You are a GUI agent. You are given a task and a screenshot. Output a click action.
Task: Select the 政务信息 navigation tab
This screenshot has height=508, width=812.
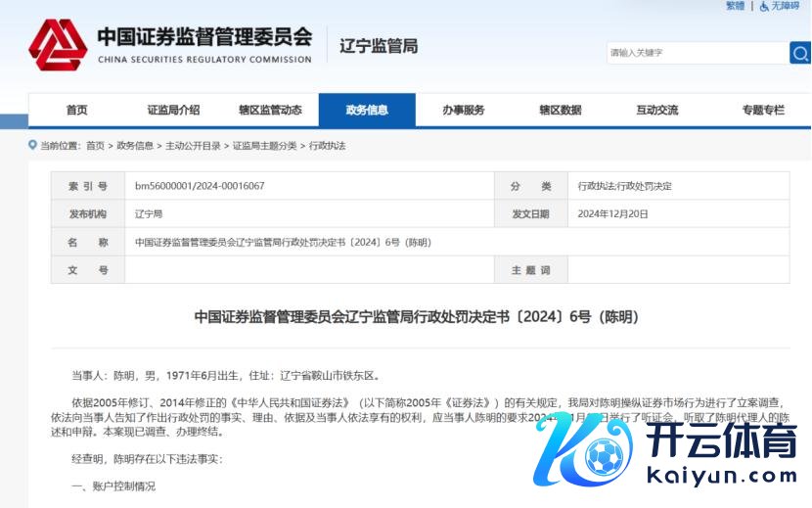(367, 111)
